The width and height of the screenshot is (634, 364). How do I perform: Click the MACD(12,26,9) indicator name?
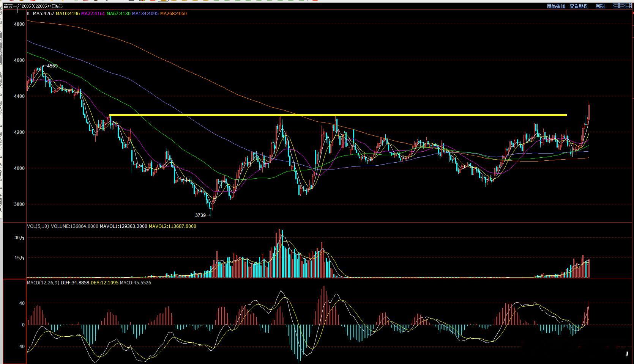43,283
